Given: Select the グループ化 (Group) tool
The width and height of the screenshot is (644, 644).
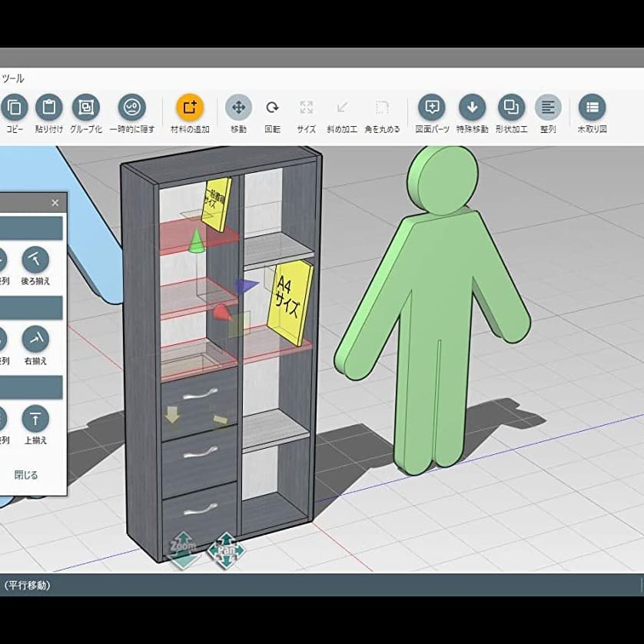Looking at the screenshot, I should pos(85,108).
